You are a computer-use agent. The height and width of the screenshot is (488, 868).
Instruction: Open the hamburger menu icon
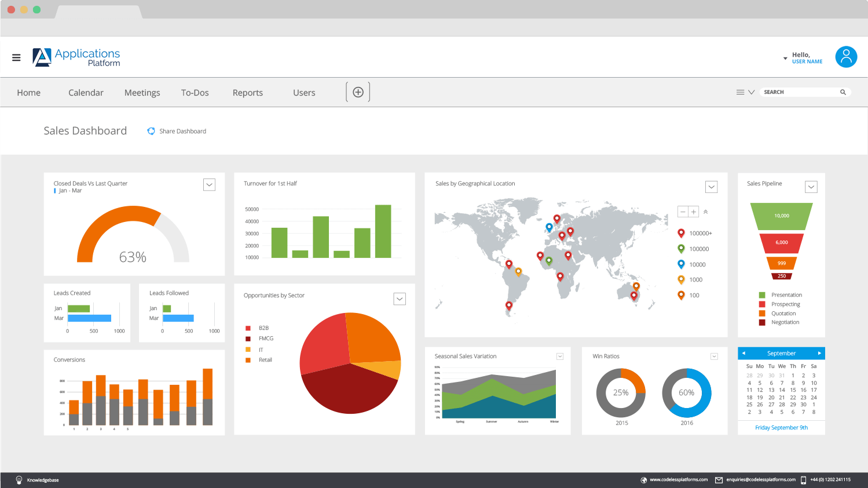16,57
